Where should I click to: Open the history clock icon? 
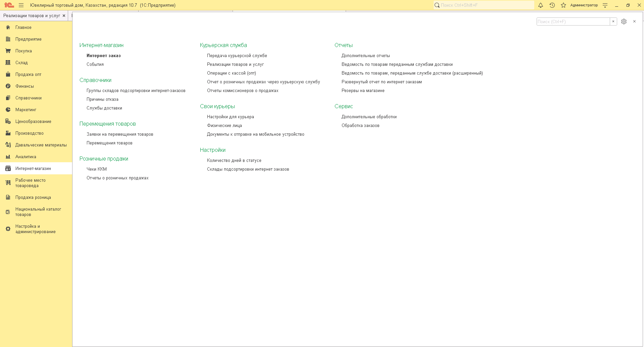click(552, 5)
